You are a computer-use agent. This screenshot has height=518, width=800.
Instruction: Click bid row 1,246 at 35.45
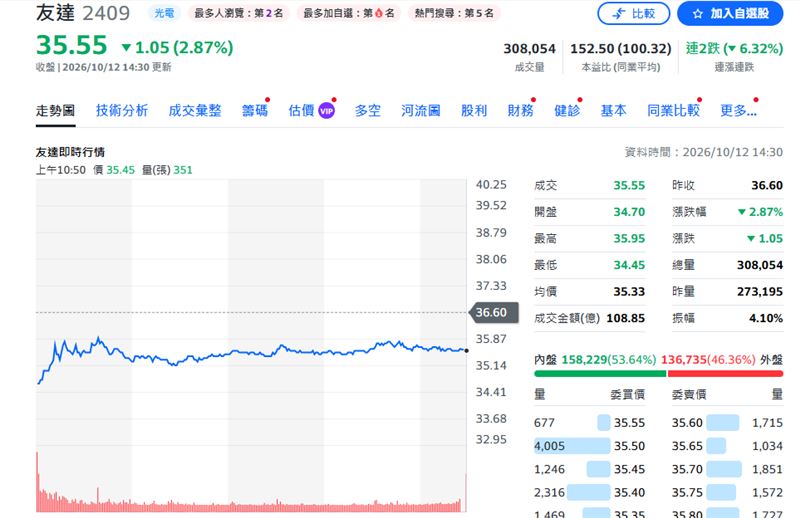click(589, 469)
